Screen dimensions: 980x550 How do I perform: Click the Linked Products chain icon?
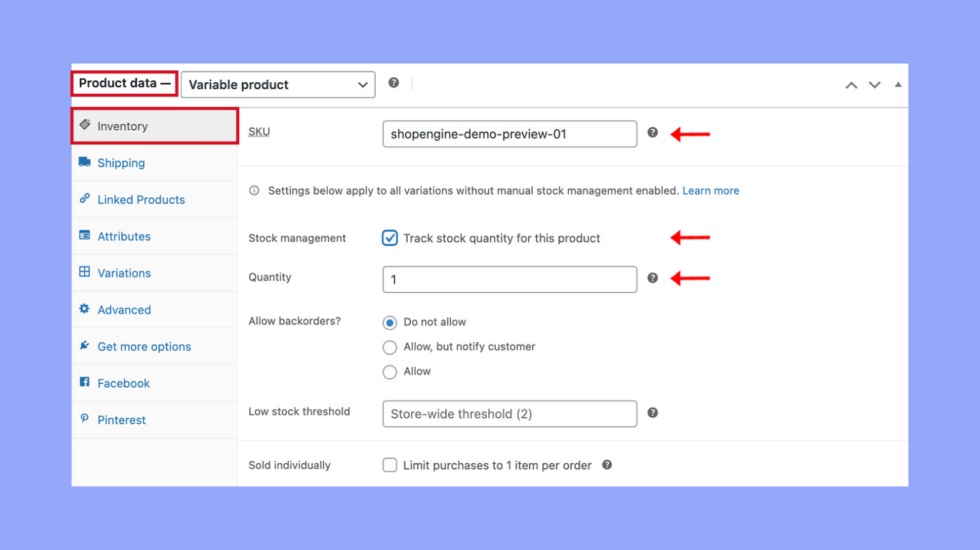tap(85, 199)
